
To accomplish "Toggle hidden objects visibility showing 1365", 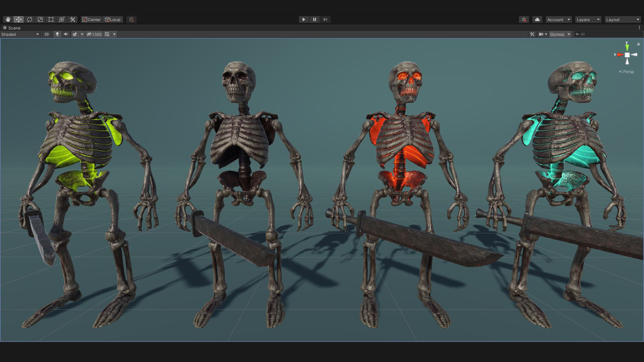I will coord(94,34).
